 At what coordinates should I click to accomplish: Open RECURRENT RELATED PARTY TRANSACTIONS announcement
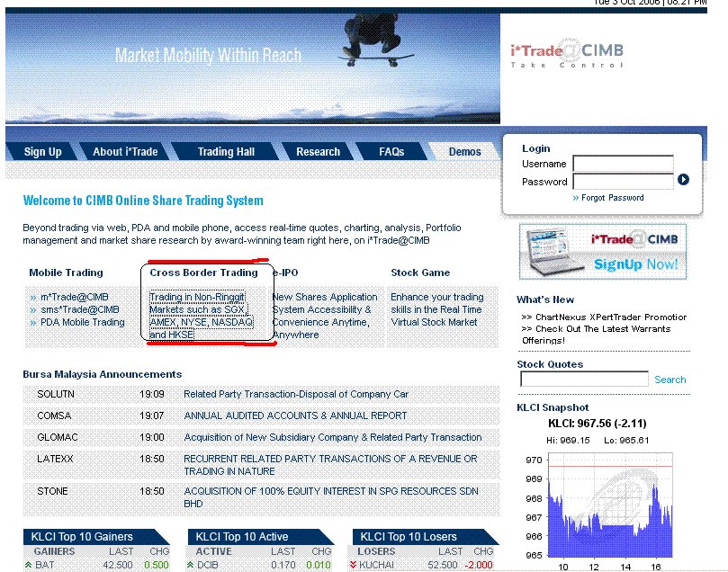coord(330,465)
